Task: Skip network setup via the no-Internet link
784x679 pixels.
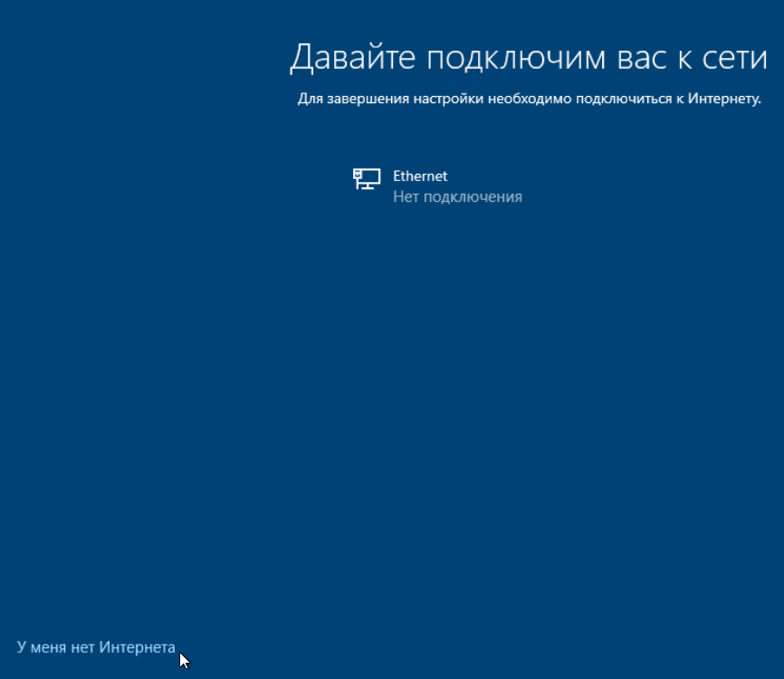Action: point(96,646)
